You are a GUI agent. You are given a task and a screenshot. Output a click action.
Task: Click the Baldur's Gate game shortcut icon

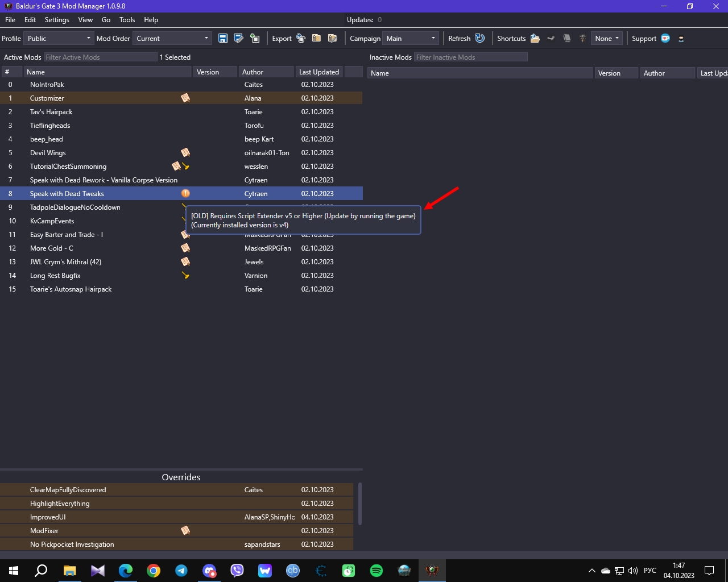pos(582,38)
